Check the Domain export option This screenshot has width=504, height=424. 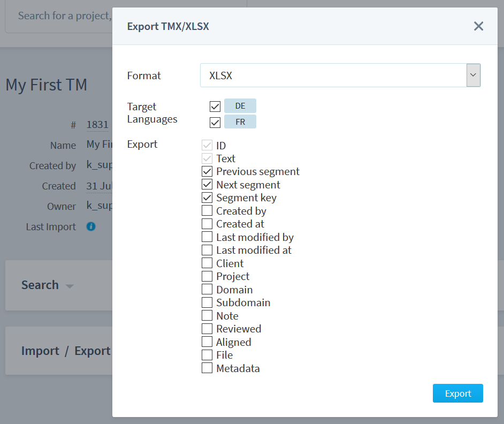tap(207, 290)
